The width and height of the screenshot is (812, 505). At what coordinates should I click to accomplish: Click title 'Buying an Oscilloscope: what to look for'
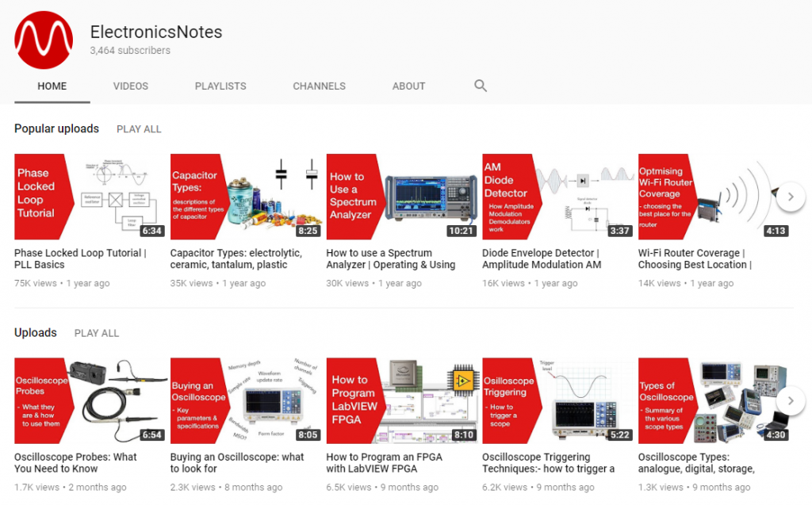237,463
